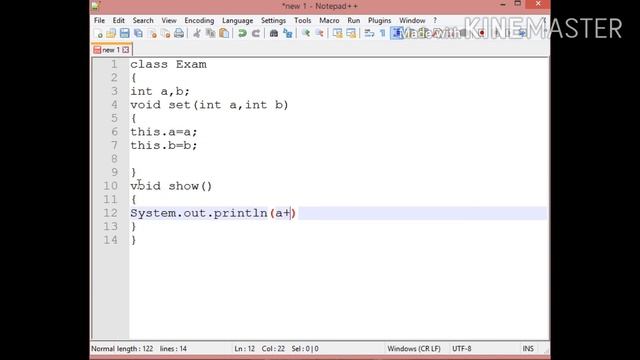Click 'Ln : 12' in status bar
Image resolution: width=640 pixels, height=360 pixels.
coord(244,349)
